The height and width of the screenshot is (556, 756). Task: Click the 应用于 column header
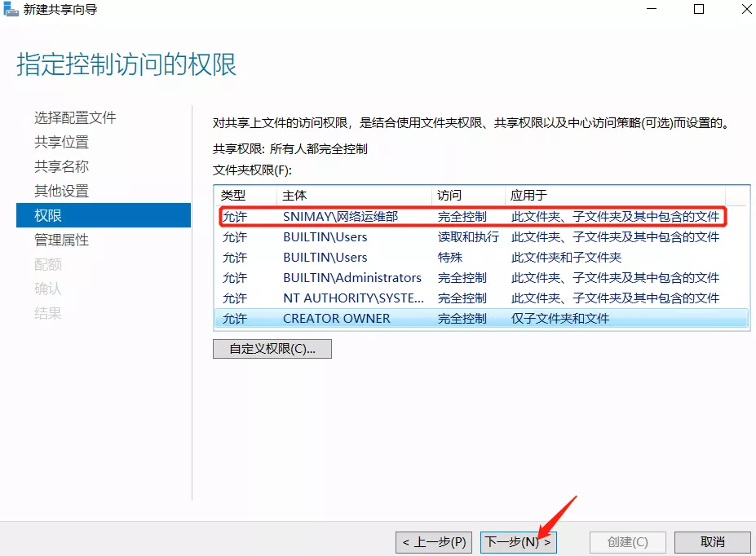point(528,196)
